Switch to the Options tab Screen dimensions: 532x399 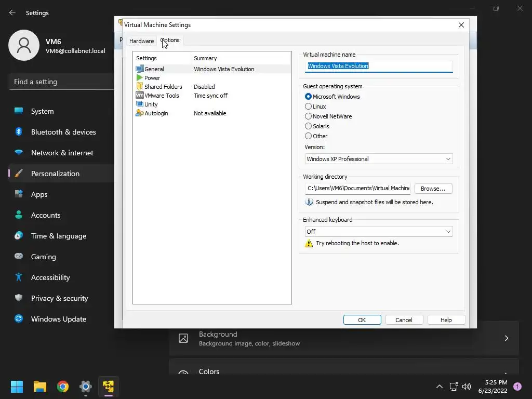pyautogui.click(x=170, y=40)
